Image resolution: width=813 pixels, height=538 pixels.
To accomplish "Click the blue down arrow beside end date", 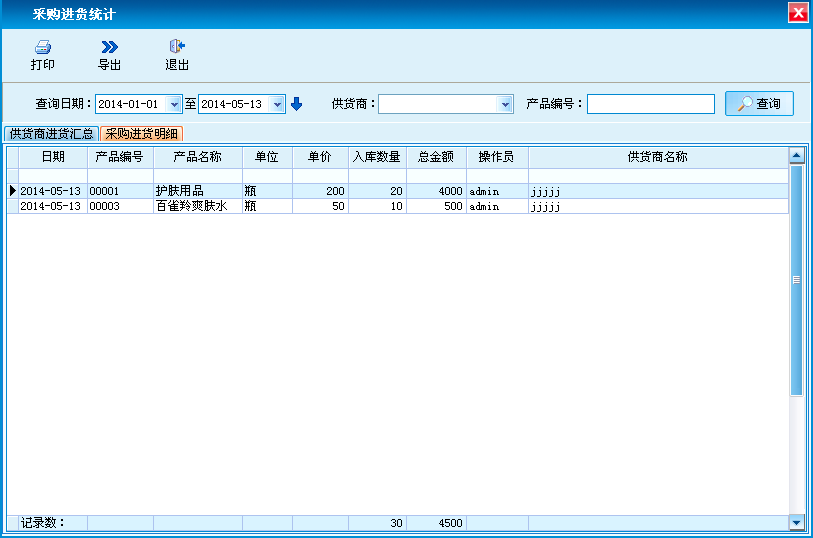I will [296, 104].
